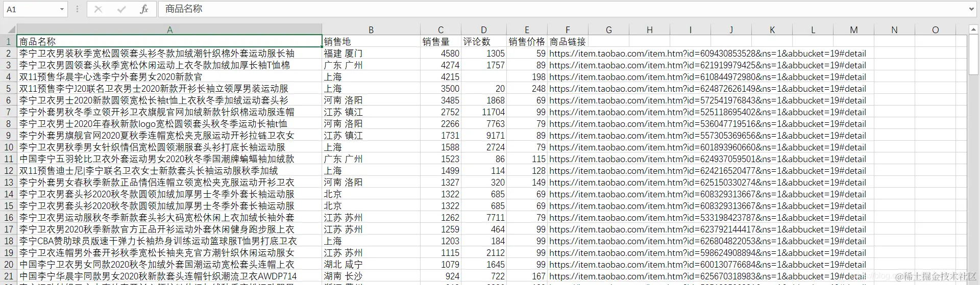The image size is (980, 285).
Task: Click cell 评论数 in header row
Action: pyautogui.click(x=484, y=41)
